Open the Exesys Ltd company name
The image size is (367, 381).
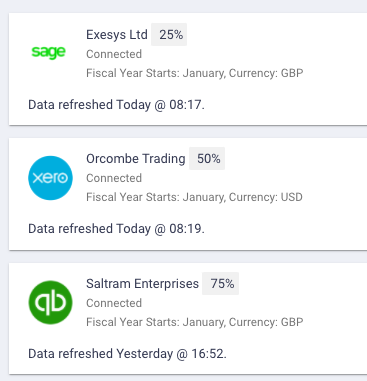[x=117, y=35]
